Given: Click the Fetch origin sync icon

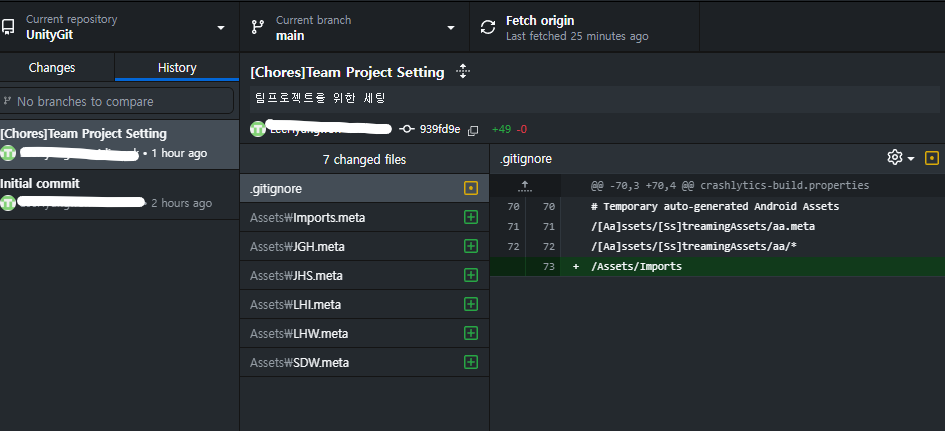Looking at the screenshot, I should click(488, 27).
